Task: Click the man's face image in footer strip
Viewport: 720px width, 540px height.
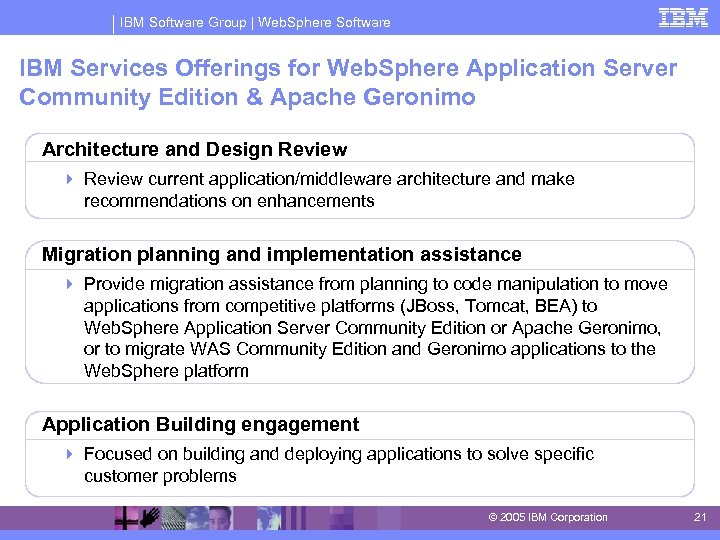Action: [220, 518]
